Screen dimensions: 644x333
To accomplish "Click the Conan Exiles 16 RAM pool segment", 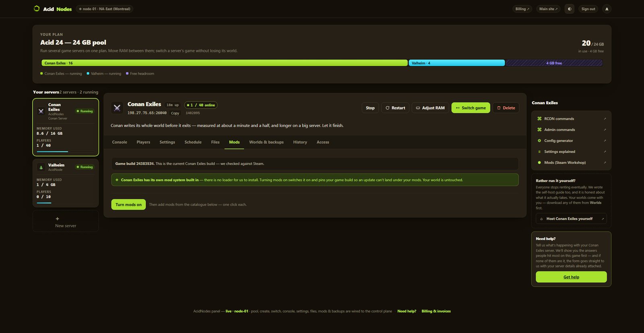I will pyautogui.click(x=225, y=63).
